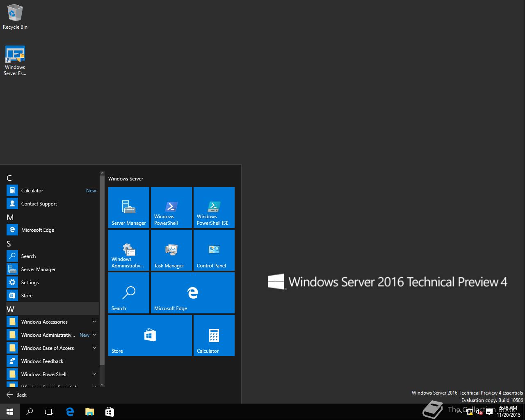Open Windows Feedback from the apps list
This screenshot has height=420, width=525.
click(52, 361)
